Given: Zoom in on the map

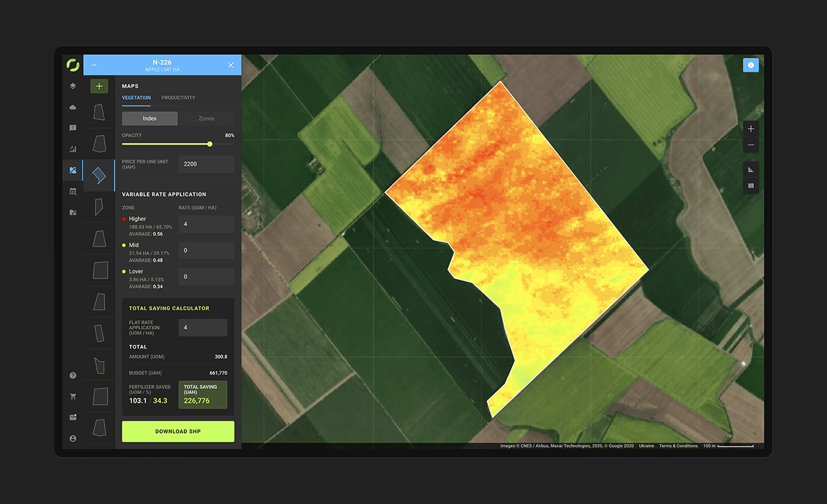Looking at the screenshot, I should [x=750, y=129].
